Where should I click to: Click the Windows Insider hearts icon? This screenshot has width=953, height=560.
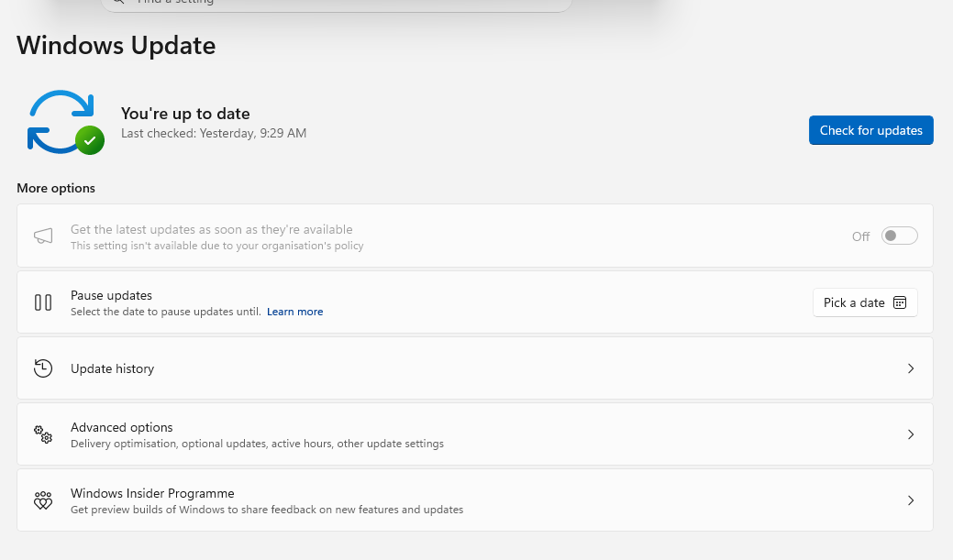43,500
